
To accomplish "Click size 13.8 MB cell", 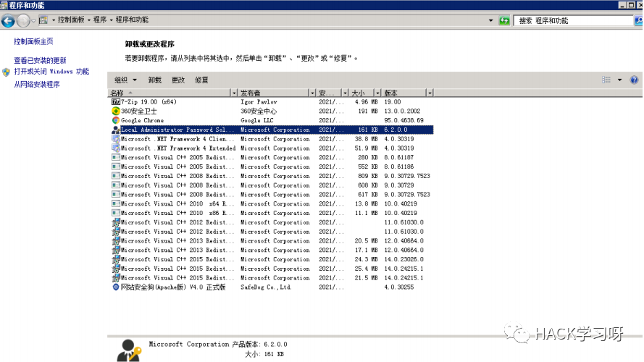I will [x=366, y=203].
